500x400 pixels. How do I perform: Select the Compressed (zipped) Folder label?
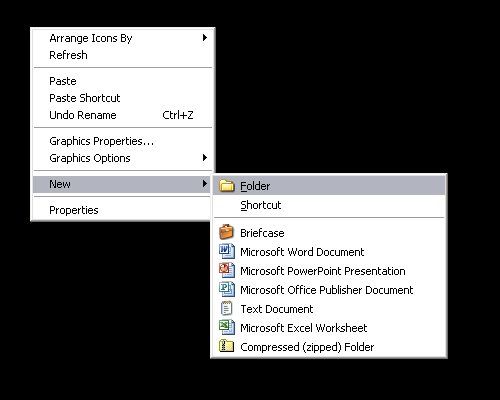[307, 347]
